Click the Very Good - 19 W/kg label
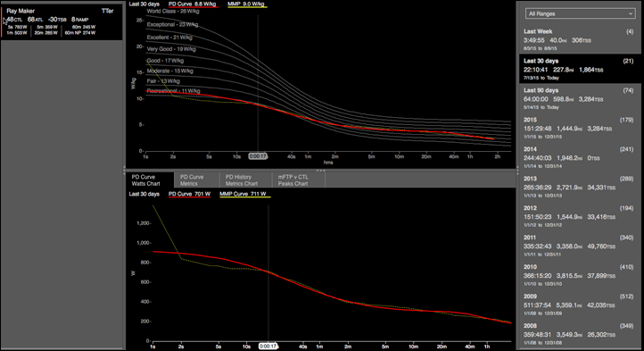 tap(171, 49)
